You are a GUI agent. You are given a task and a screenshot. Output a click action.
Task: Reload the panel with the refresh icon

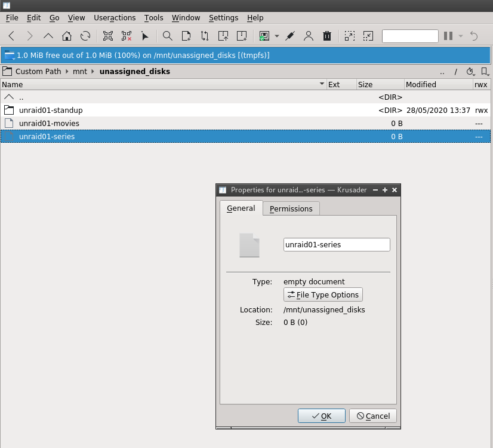[85, 36]
